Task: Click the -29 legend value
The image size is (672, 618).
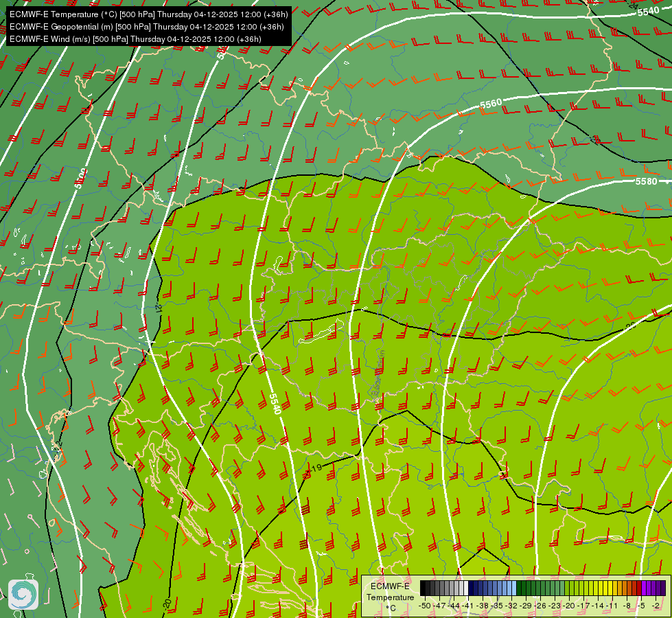Action: point(525,606)
